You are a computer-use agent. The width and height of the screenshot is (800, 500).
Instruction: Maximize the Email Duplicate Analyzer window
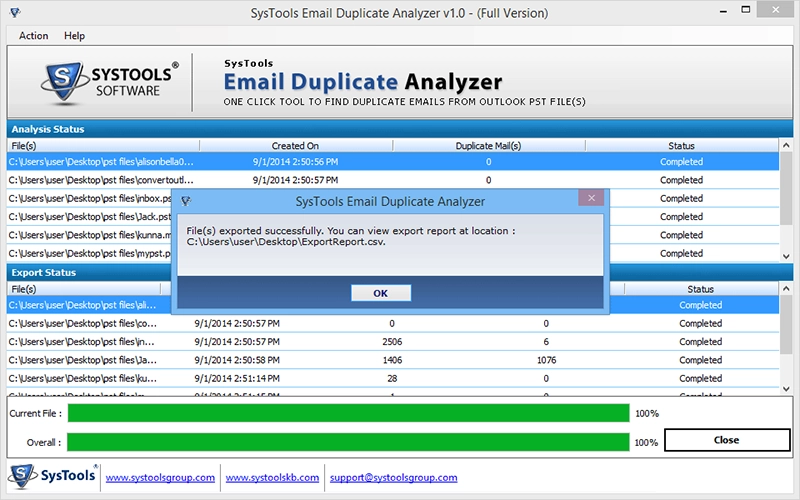coord(746,10)
